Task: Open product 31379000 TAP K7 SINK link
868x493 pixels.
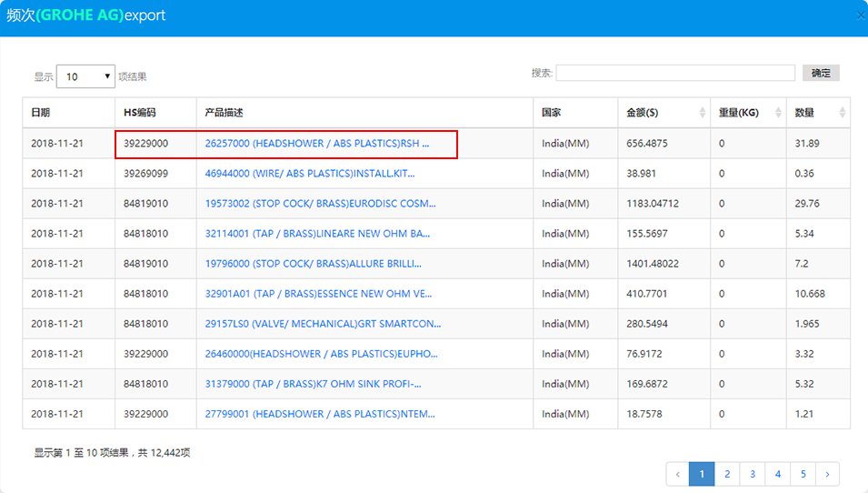Action: tap(314, 384)
